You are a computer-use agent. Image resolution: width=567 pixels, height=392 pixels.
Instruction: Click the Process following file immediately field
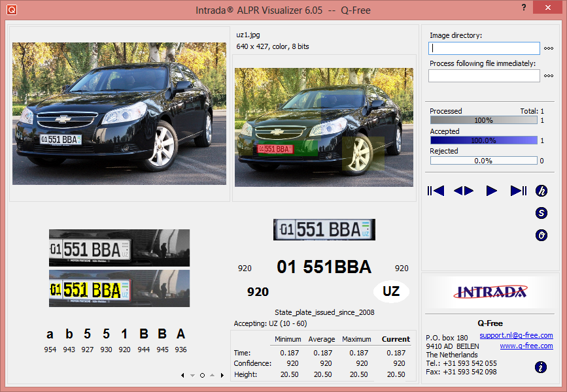coord(484,76)
